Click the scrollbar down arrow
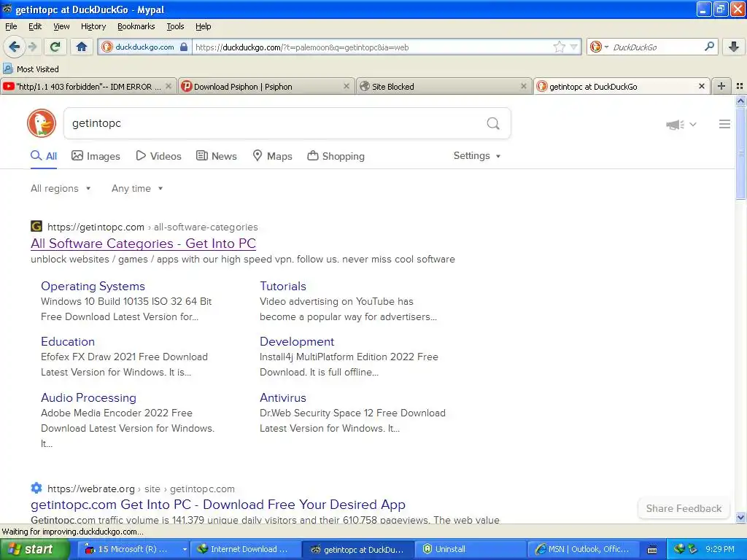This screenshot has height=560, width=747. pos(740,517)
